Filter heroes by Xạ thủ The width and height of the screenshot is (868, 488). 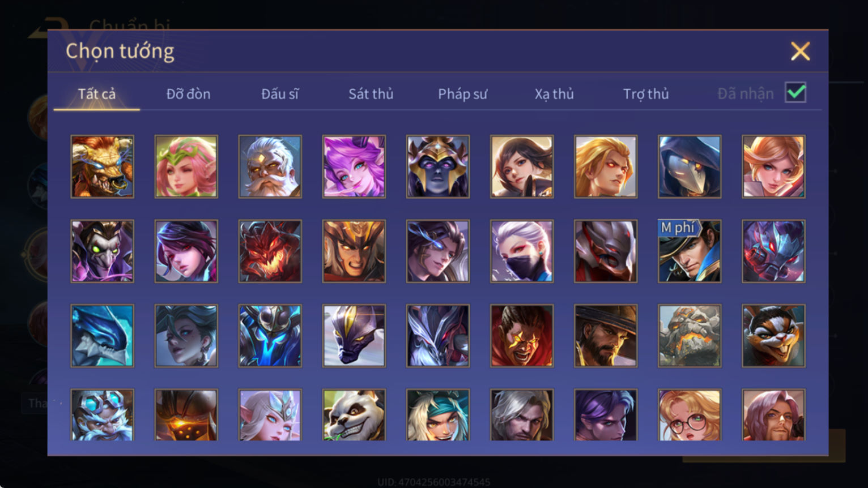click(x=554, y=94)
